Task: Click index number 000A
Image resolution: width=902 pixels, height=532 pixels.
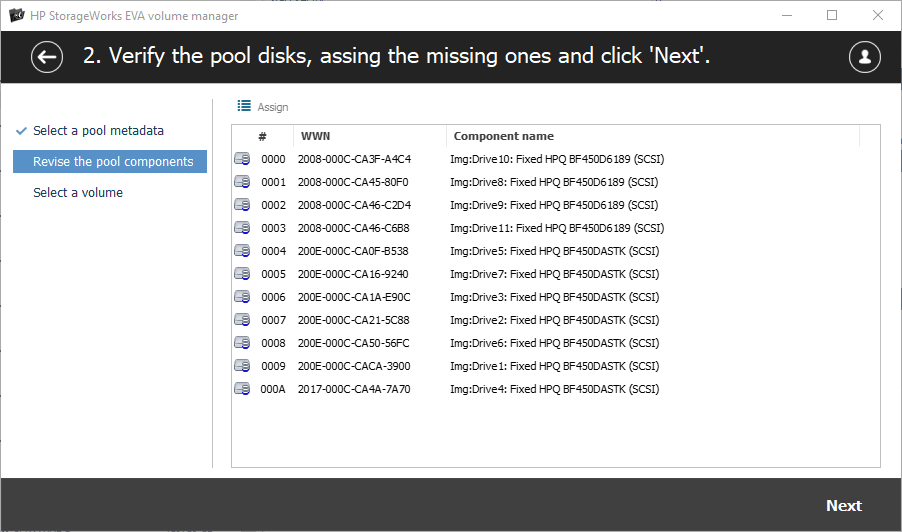Action: [273, 389]
